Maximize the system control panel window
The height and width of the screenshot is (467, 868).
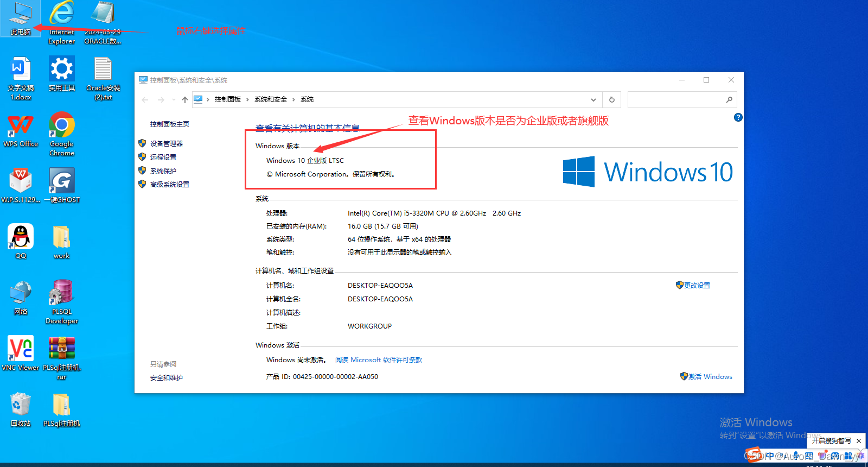[x=706, y=80]
